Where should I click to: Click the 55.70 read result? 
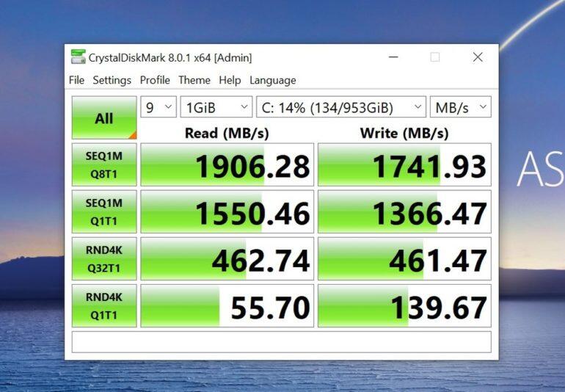(227, 306)
